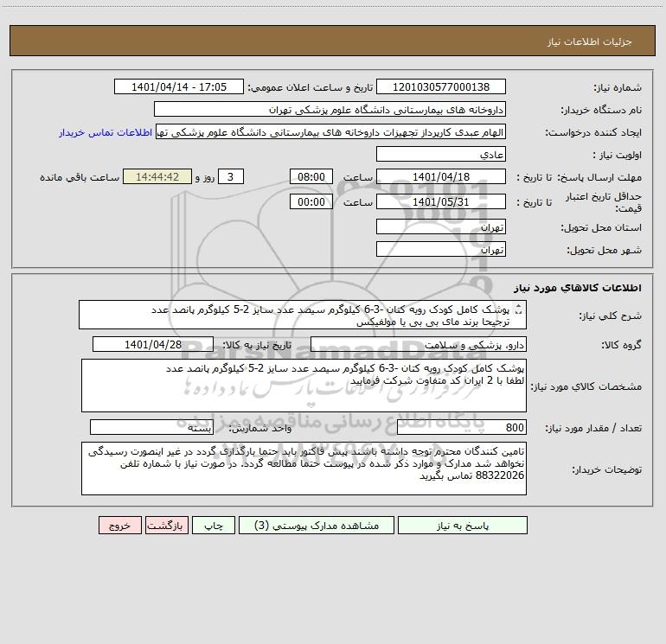Click the delivery city field 'تهران'
Image resolution: width=666 pixels, height=644 pixels.
[x=441, y=249]
